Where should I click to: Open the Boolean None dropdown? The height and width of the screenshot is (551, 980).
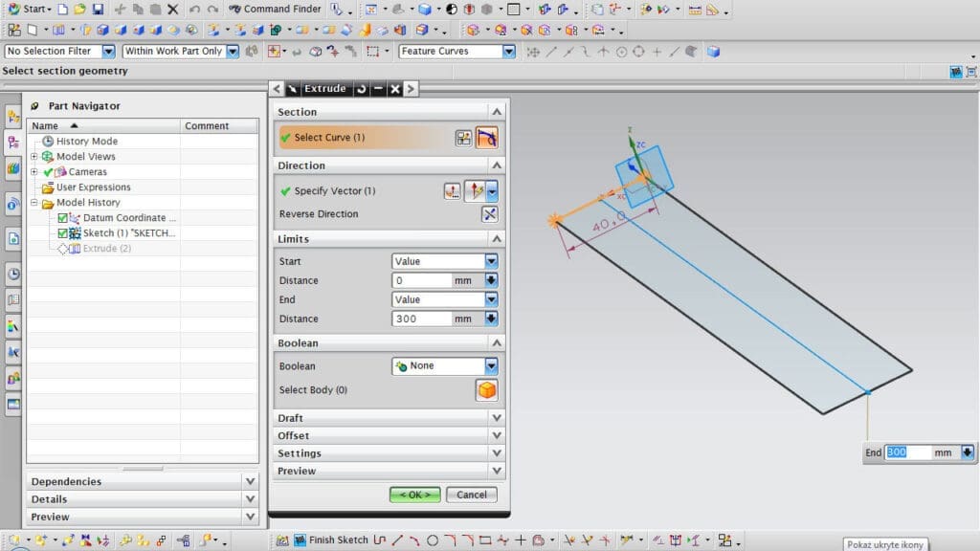click(x=491, y=366)
